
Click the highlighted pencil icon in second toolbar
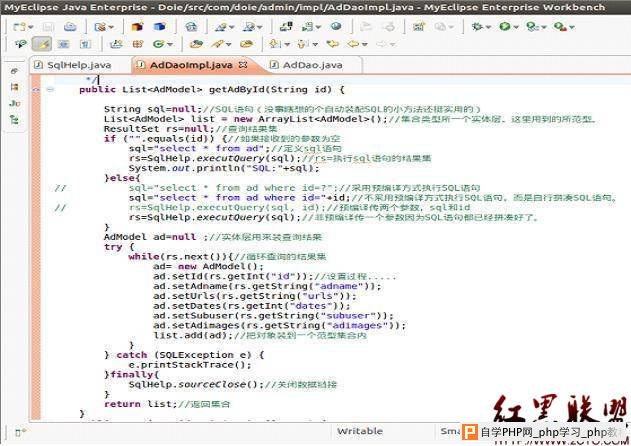pyautogui.click(x=43, y=44)
